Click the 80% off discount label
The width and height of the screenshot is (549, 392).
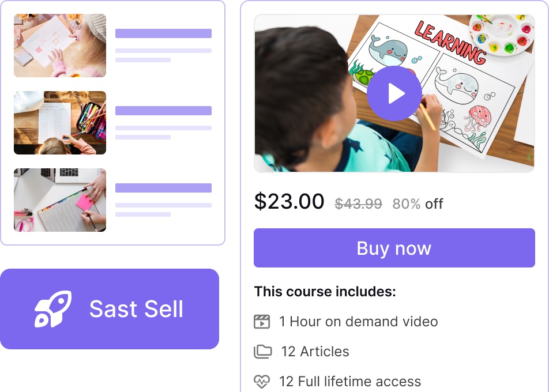[x=418, y=203]
